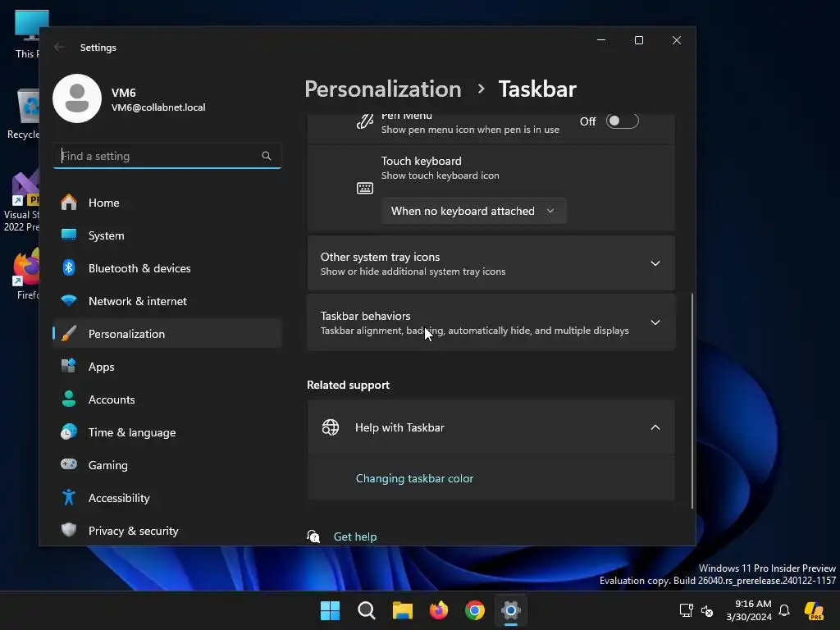The image size is (840, 630).
Task: Open Network & internet settings
Action: coord(167,300)
